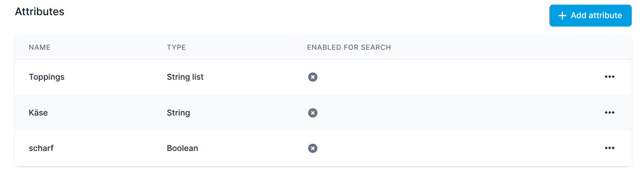
Task: Click the search-disabled X icon for Käse
Action: pos(312,113)
